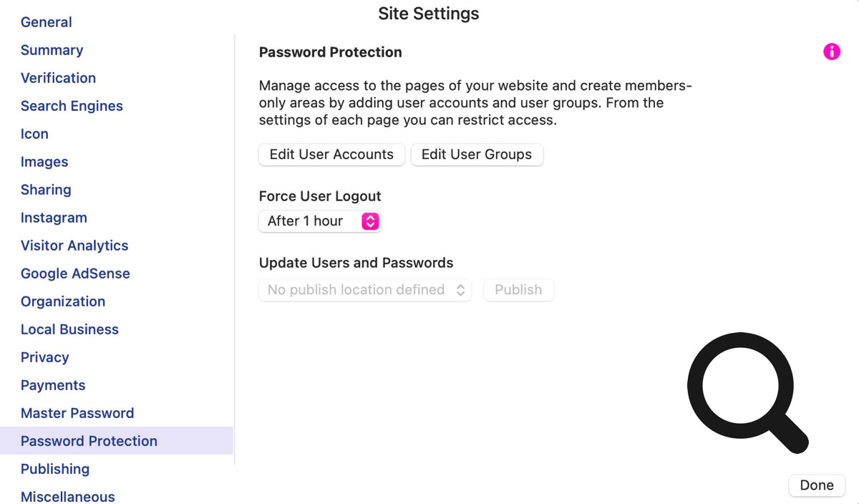Click the pink stepper arrows on logout dropdown
This screenshot has height=504, width=859.
(x=370, y=221)
